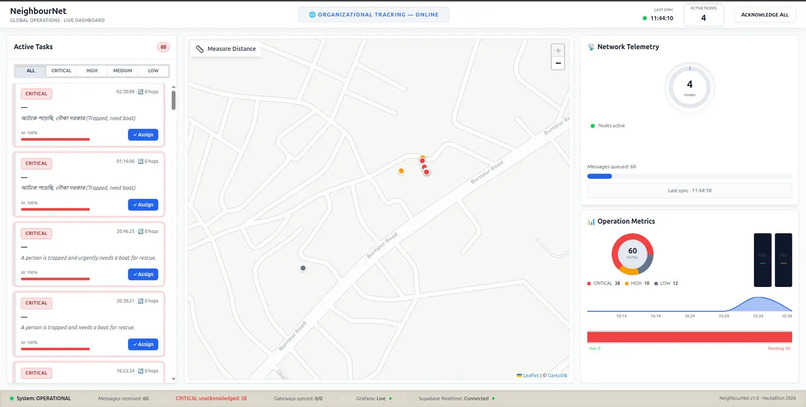Open the CartoDB attribution link
The width and height of the screenshot is (806, 407).
[x=557, y=376]
